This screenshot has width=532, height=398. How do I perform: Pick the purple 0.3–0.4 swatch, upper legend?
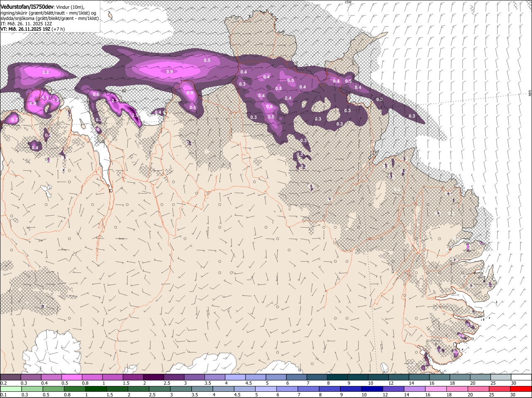pyautogui.click(x=31, y=377)
